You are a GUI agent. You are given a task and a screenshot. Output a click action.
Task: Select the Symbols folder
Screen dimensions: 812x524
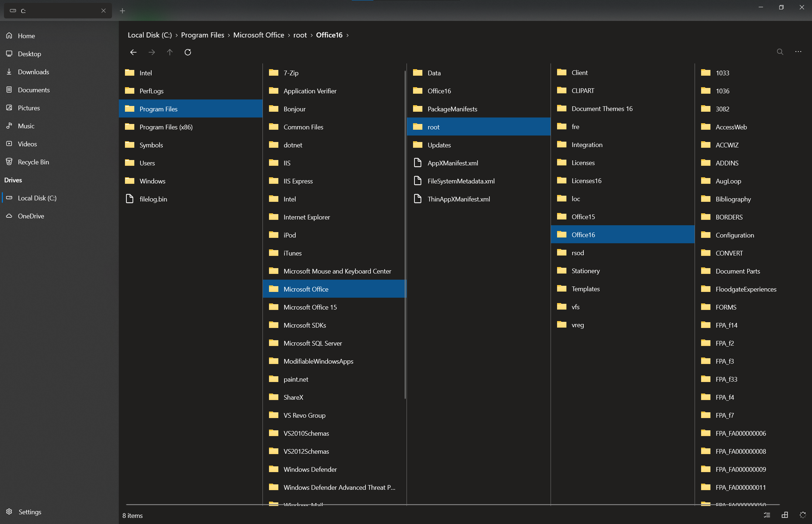(x=191, y=145)
